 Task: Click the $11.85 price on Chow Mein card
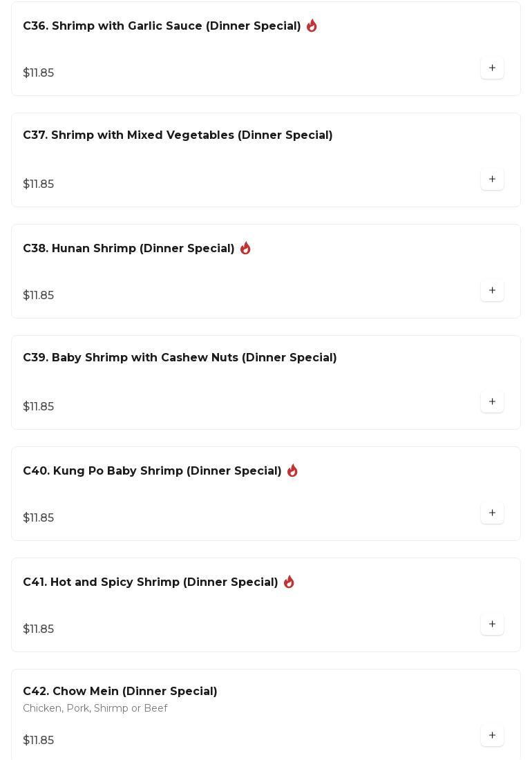(x=38, y=741)
